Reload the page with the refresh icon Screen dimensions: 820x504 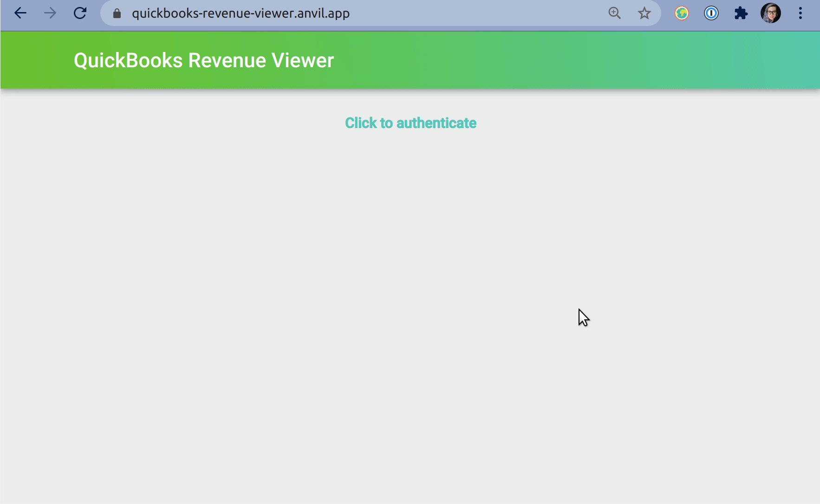point(80,13)
